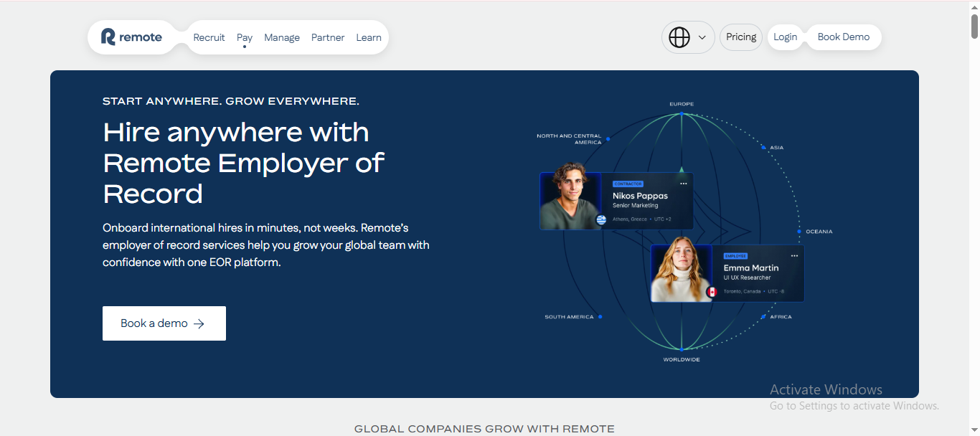
Task: Select the ASIA label on globe
Action: tap(776, 148)
